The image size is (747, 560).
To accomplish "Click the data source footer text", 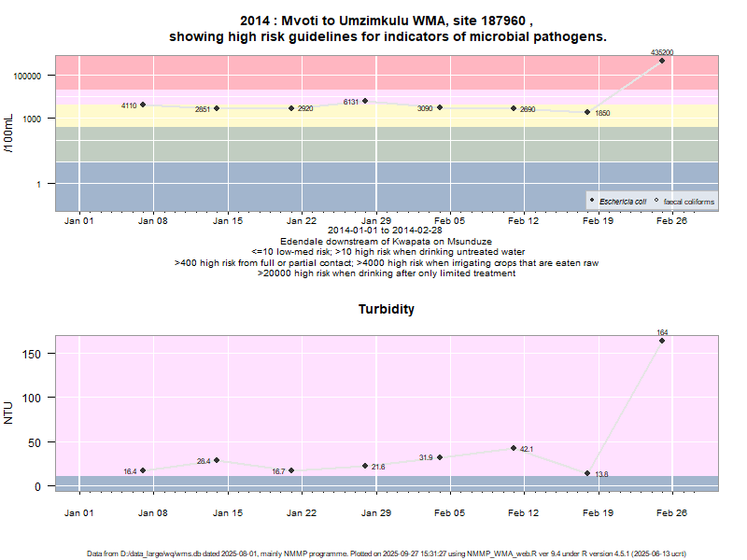I will point(387,553).
